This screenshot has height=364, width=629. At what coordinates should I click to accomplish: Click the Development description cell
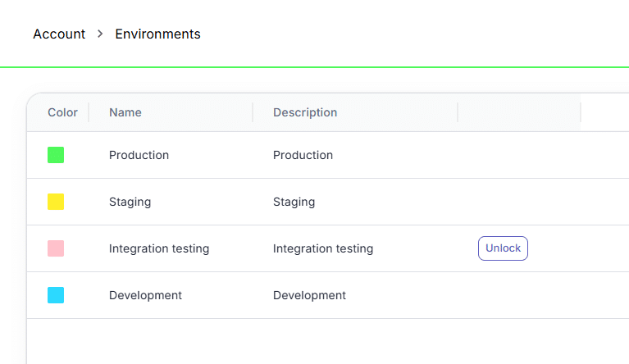[x=309, y=295]
